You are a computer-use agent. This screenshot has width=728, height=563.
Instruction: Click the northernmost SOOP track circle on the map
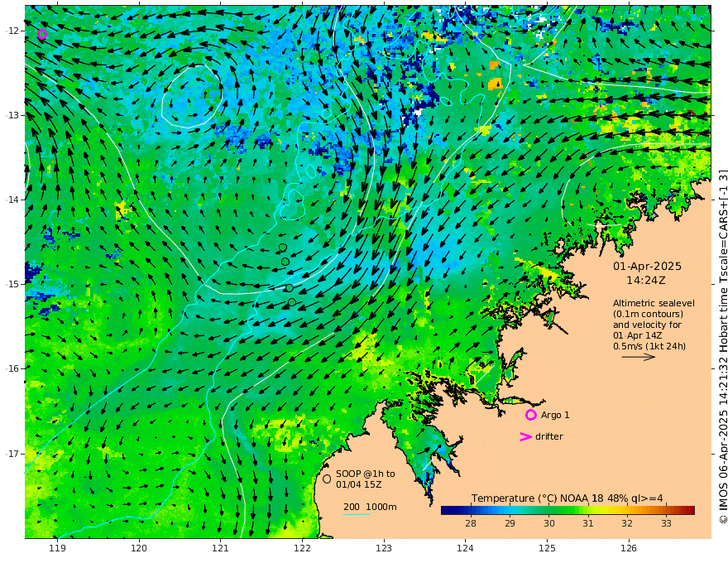tap(283, 247)
